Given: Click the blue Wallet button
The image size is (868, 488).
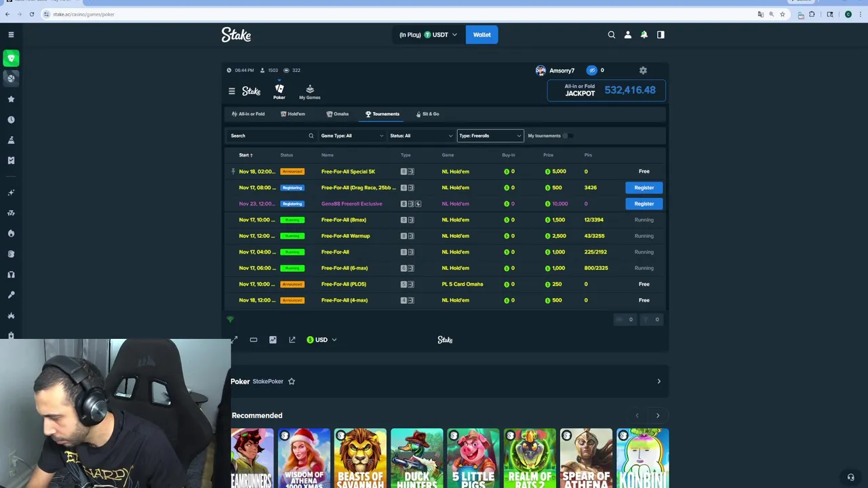Looking at the screenshot, I should coord(482,35).
